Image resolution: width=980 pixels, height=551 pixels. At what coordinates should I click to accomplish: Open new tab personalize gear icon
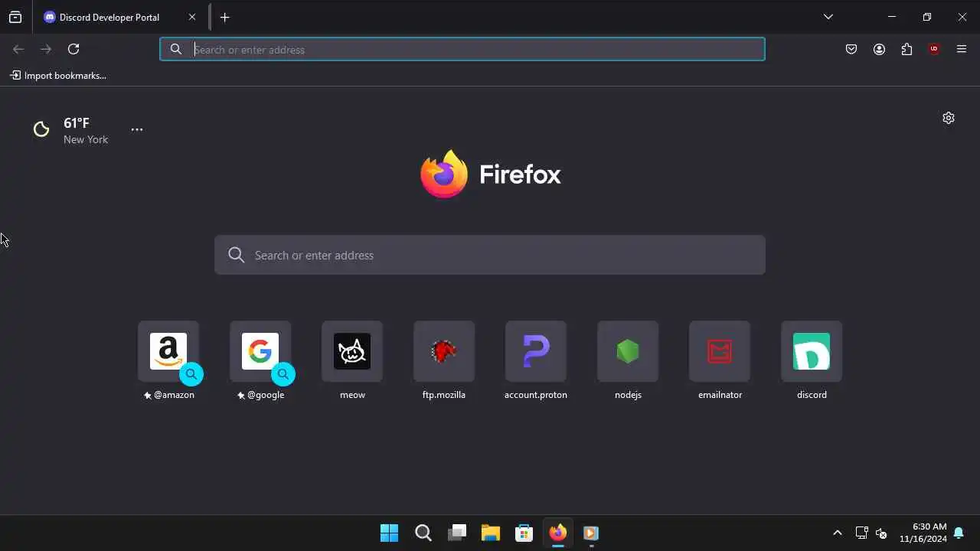(949, 118)
